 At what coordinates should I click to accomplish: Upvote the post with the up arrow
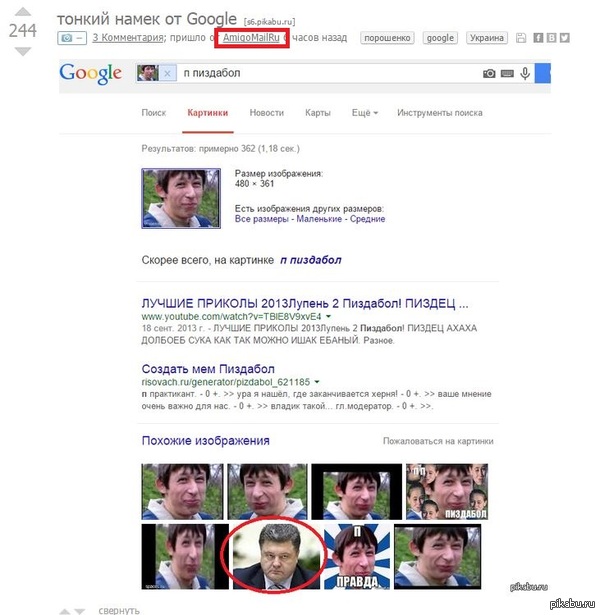coord(23,12)
